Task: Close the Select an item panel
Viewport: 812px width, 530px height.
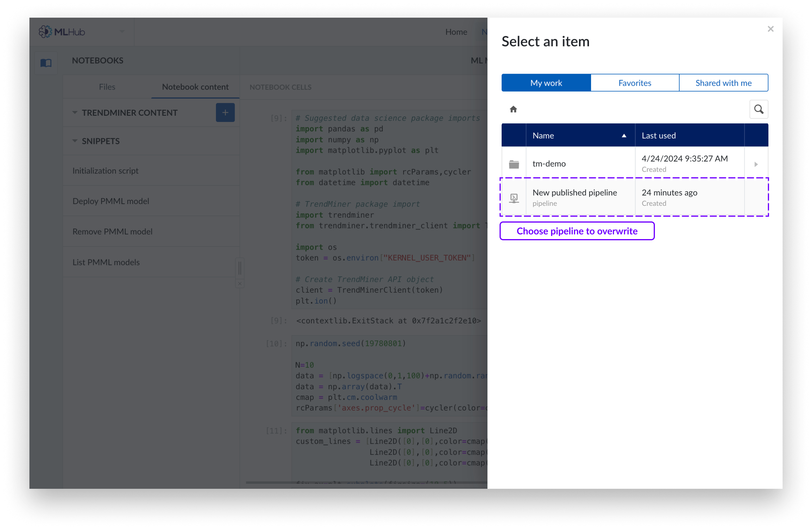Action: (x=771, y=29)
